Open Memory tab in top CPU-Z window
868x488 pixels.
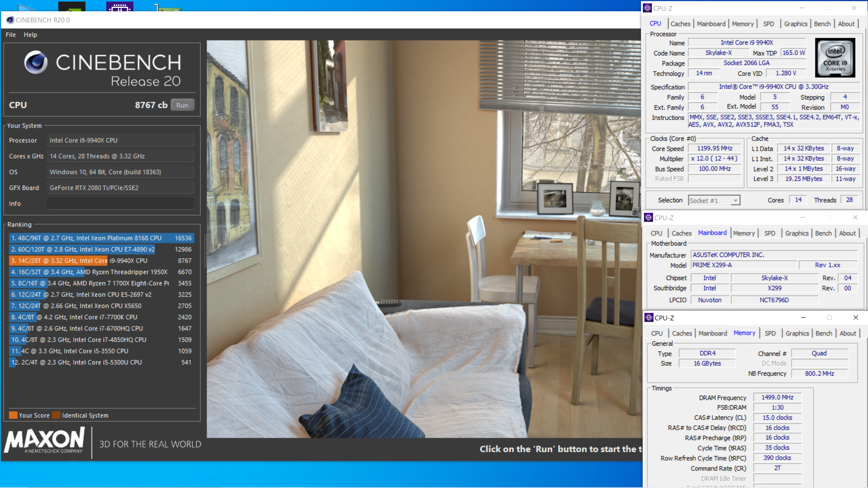[743, 24]
